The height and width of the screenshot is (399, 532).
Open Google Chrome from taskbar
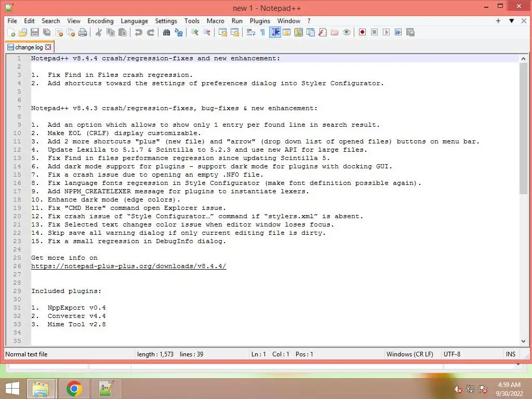[x=74, y=389]
